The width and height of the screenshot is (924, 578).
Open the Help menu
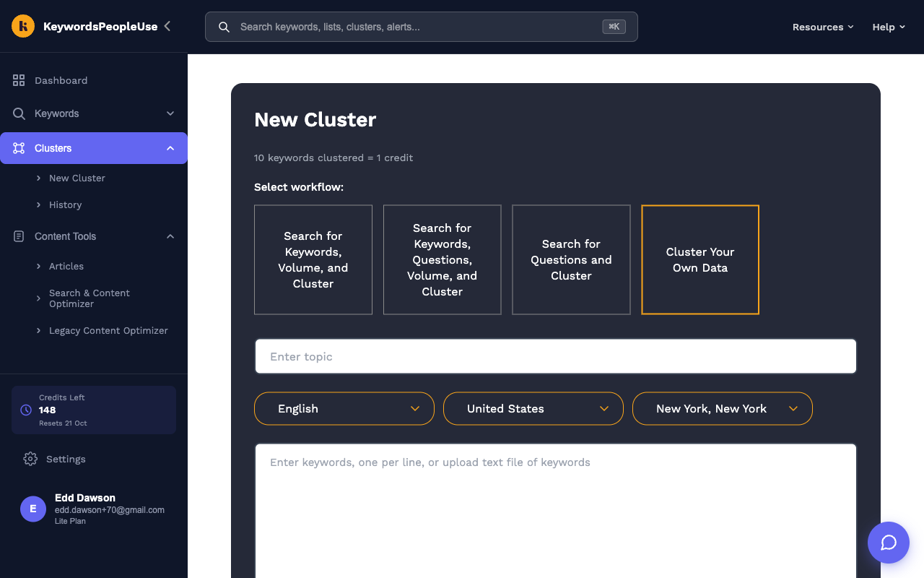tap(889, 27)
